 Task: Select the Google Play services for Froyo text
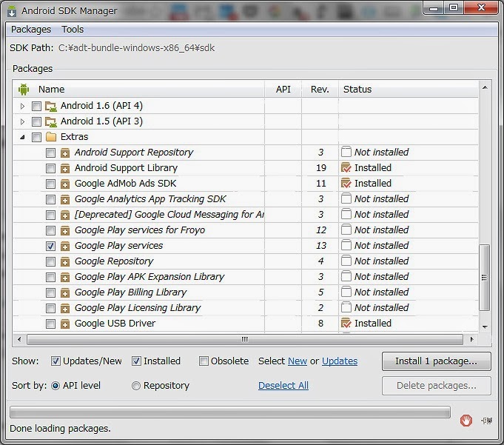point(140,230)
